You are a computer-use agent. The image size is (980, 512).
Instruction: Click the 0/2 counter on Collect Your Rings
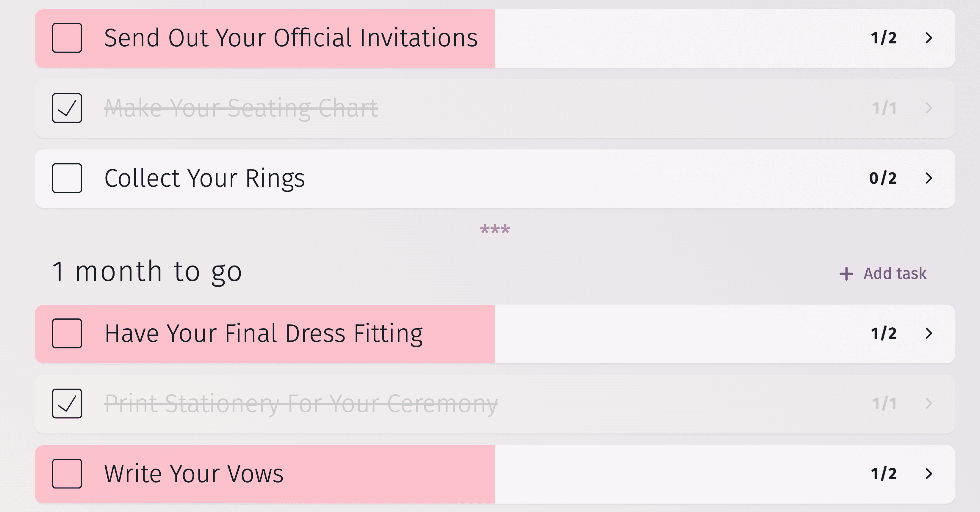[x=883, y=178]
